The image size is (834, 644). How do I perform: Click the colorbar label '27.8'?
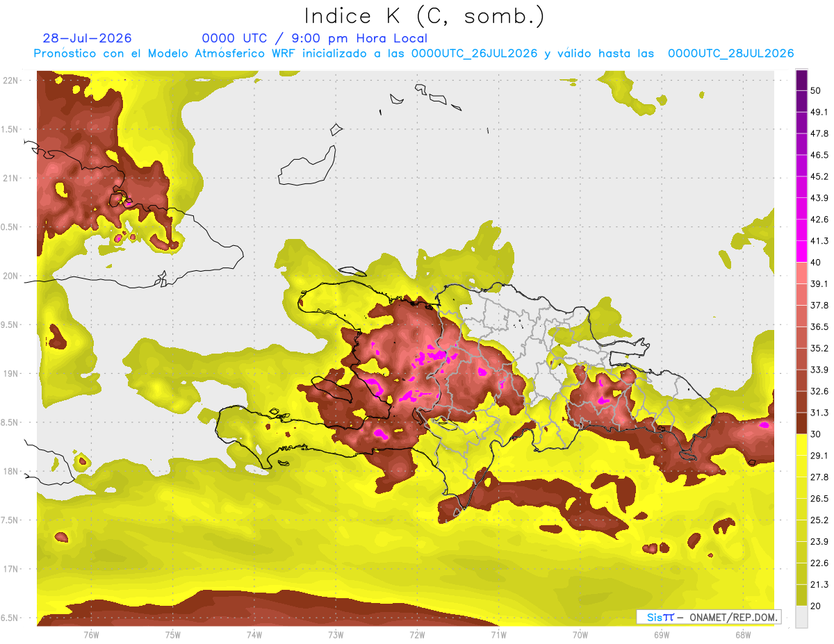click(819, 477)
